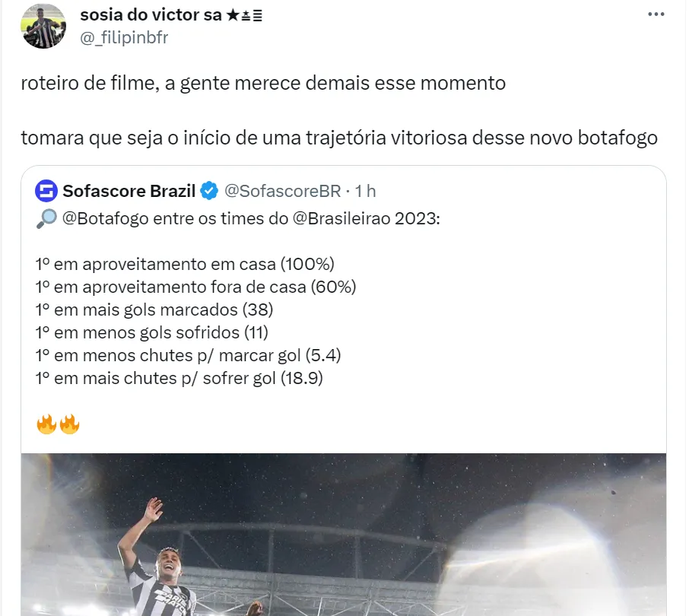Open the sosia do victor sa display name
Screen dimensions: 689x616
point(151,15)
